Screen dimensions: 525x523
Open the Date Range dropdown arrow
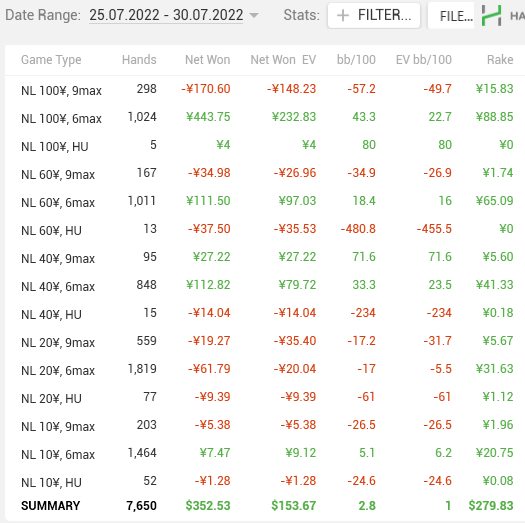[x=254, y=15]
